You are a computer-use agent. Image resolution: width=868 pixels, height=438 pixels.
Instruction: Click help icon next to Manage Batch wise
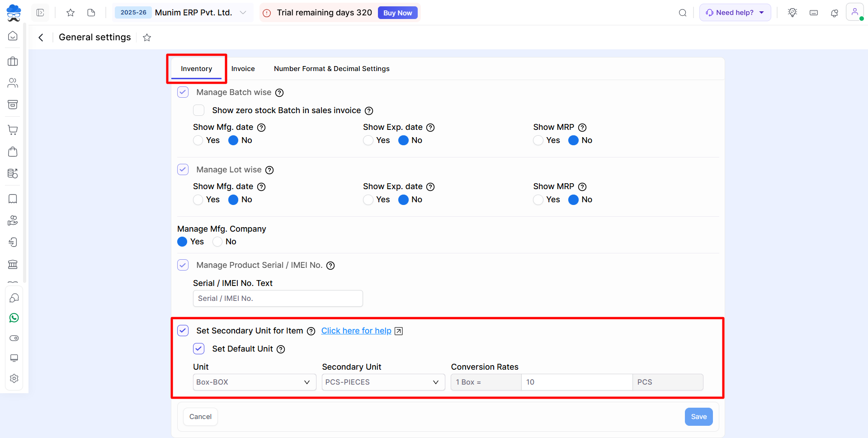(279, 93)
